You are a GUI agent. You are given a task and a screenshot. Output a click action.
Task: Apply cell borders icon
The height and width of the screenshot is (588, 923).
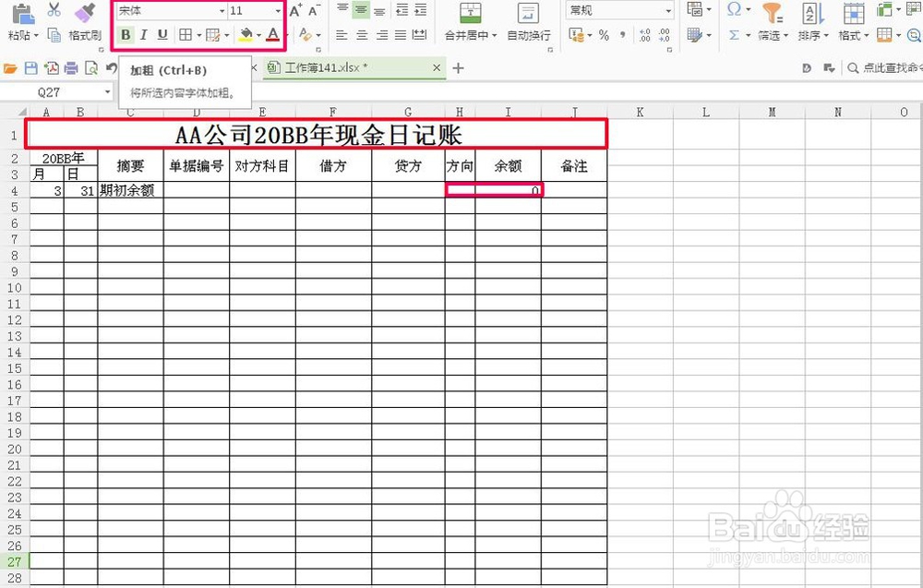click(x=186, y=35)
